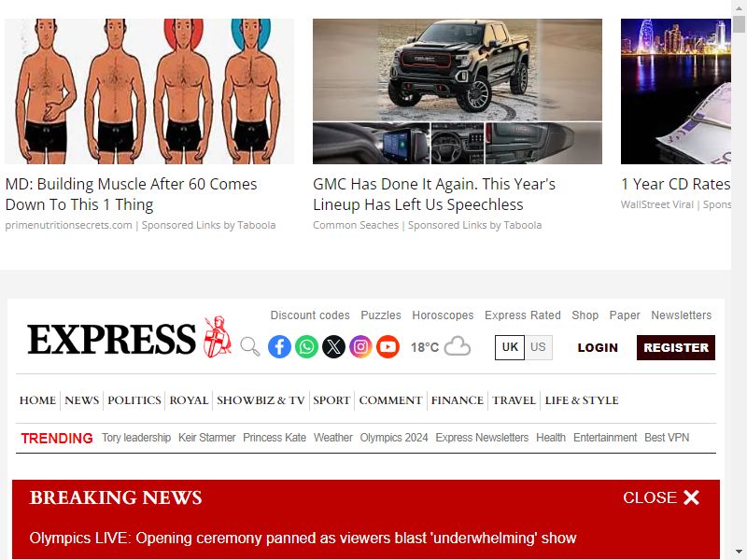Switch to UK edition
This screenshot has height=560, width=747.
(510, 347)
